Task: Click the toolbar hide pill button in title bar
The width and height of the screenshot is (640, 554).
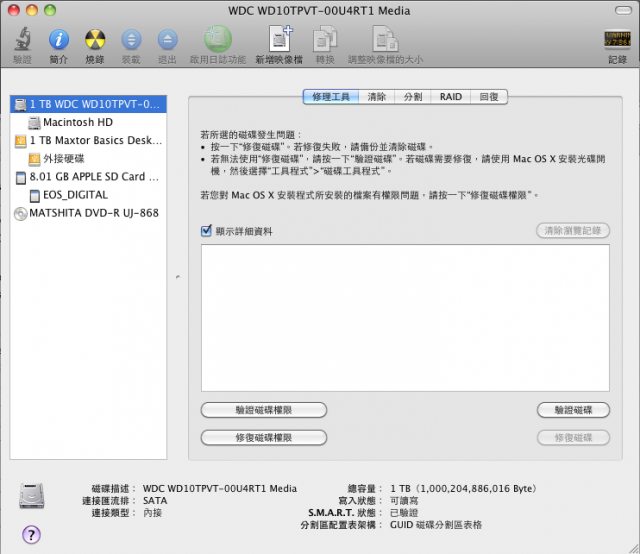Action: tap(623, 11)
